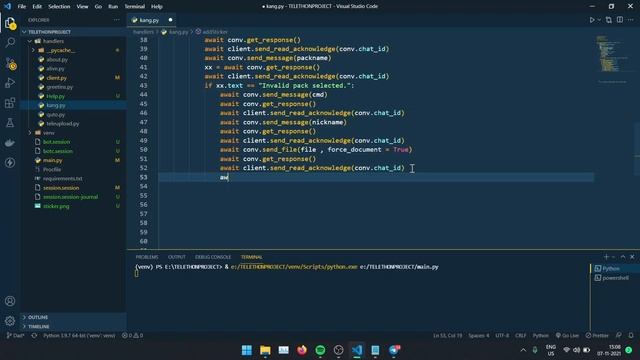Switch to the PROBLEMS tab

pos(147,257)
